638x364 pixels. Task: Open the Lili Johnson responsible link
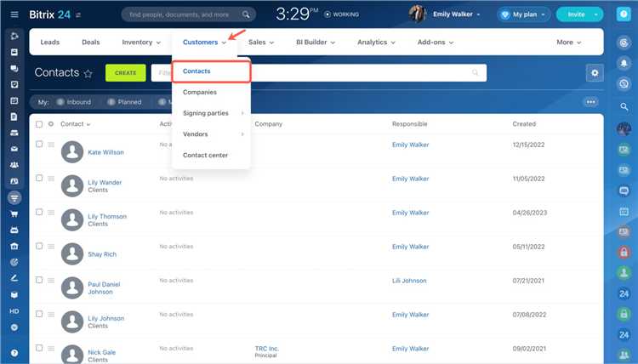(409, 281)
